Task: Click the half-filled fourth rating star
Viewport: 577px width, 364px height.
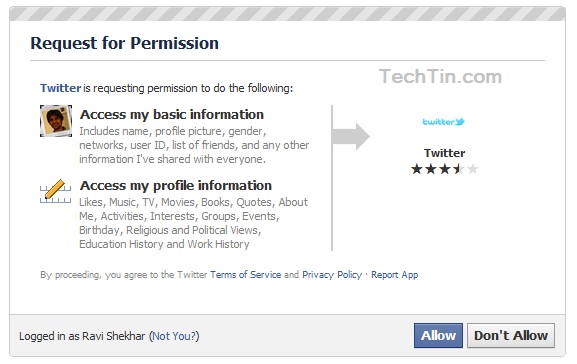Action: click(x=459, y=169)
